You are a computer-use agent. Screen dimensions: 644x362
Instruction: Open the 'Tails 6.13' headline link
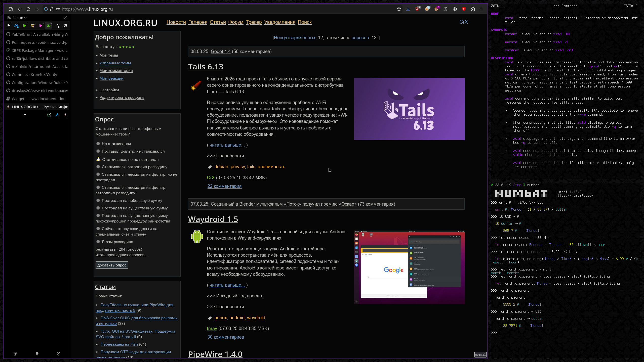pos(206,67)
